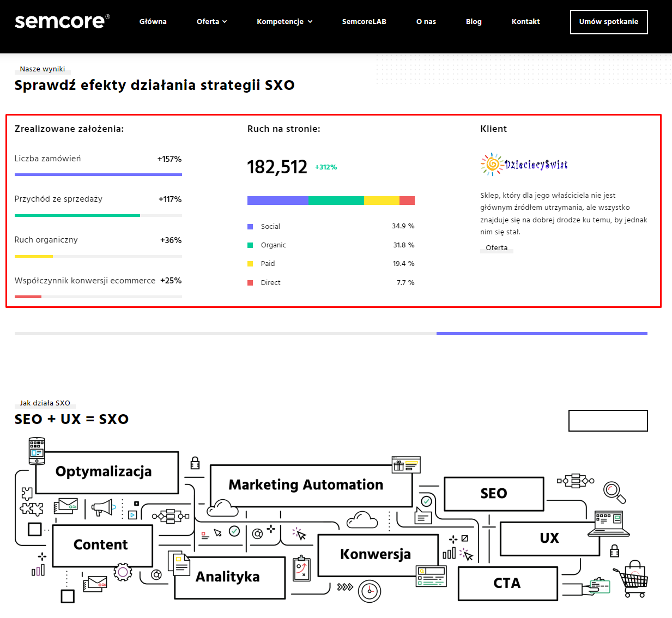Viewport: 672px width, 618px height.
Task: Click the shopping cart icon near CTA
Action: click(x=632, y=579)
